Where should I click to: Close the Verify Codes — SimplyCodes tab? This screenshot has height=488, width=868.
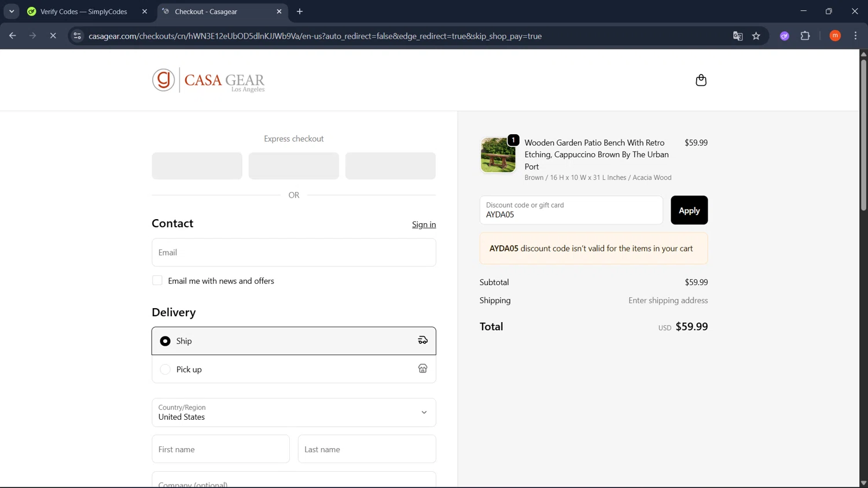[145, 12]
